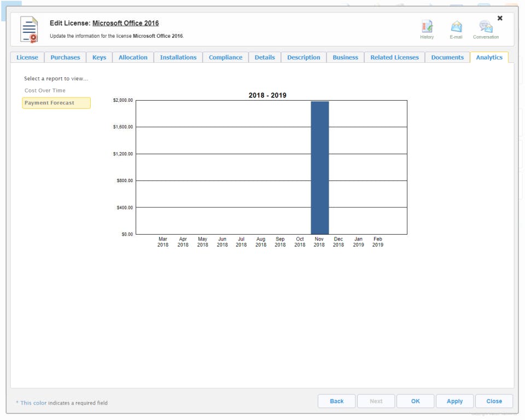Select the Payment Forecast report
The height and width of the screenshot is (420, 525).
pyautogui.click(x=56, y=103)
